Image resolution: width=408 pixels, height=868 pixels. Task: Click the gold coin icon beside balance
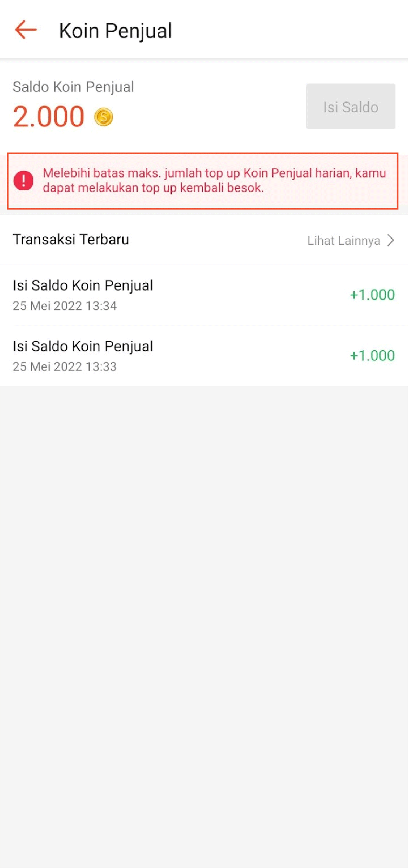pyautogui.click(x=104, y=117)
